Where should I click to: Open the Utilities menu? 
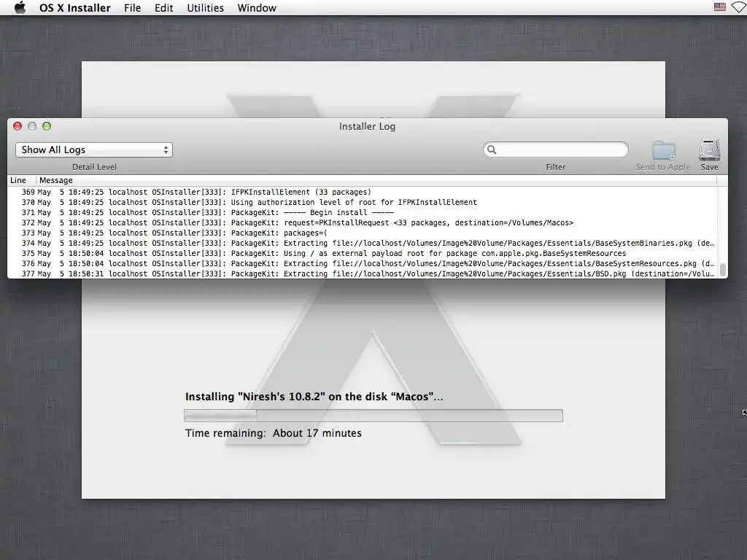205,8
